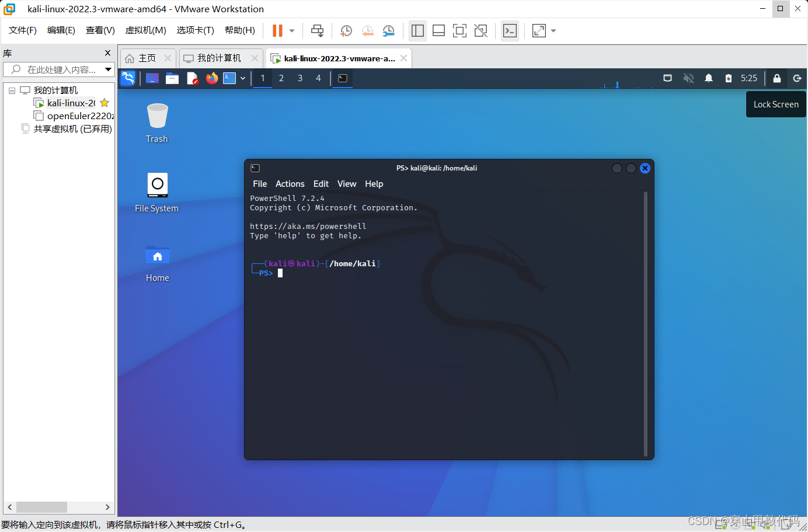Open the terminal Actions menu
Viewport: 808px width, 532px height.
(x=290, y=184)
